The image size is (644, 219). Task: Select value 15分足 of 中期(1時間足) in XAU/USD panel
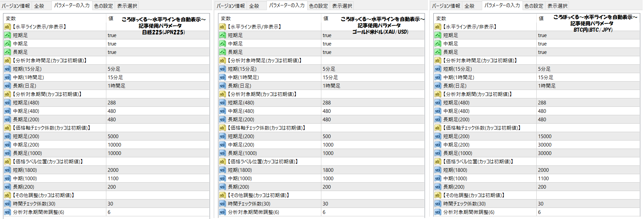(330, 77)
